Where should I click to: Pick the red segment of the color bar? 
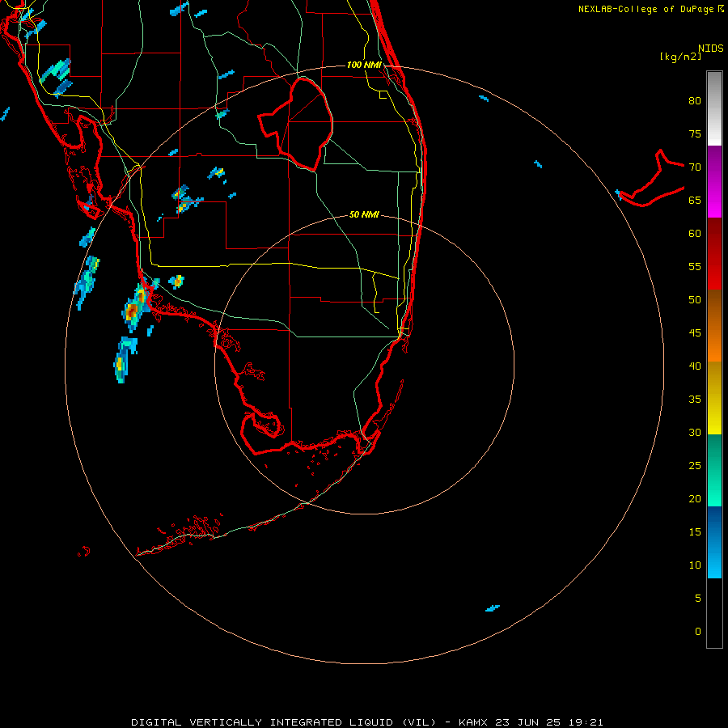[714, 253]
